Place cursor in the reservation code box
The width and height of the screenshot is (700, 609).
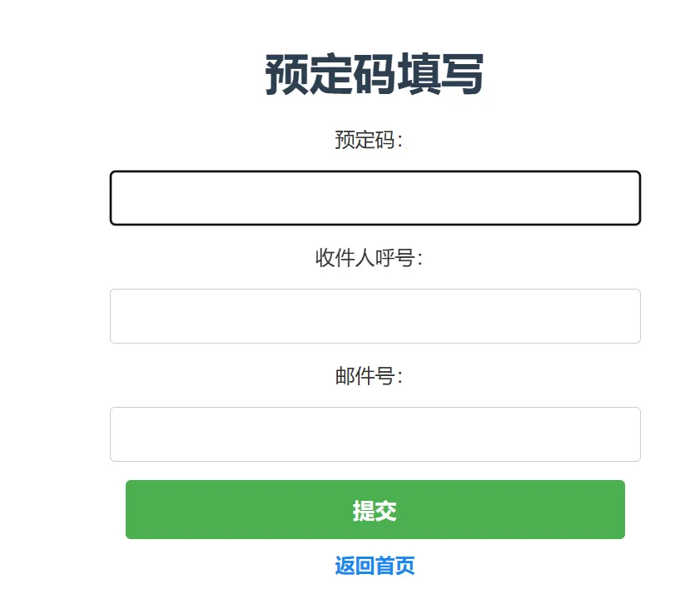click(375, 198)
